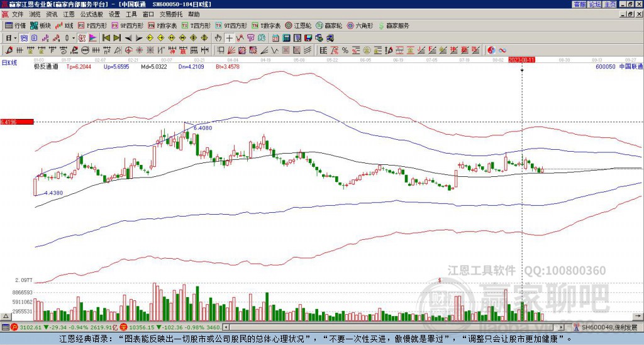644x345 pixels.
Task: Click the volume pane up-triangle button
Action: 6,316
